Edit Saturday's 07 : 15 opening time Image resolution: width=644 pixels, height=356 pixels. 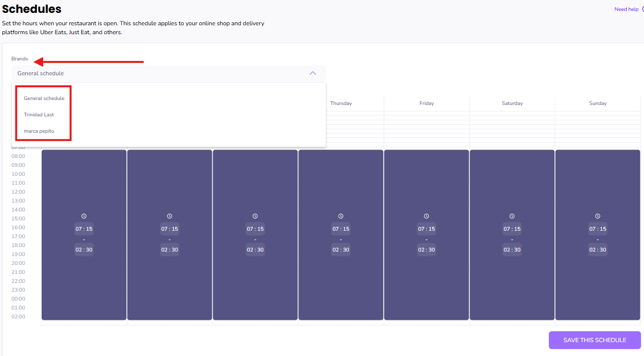pos(512,229)
